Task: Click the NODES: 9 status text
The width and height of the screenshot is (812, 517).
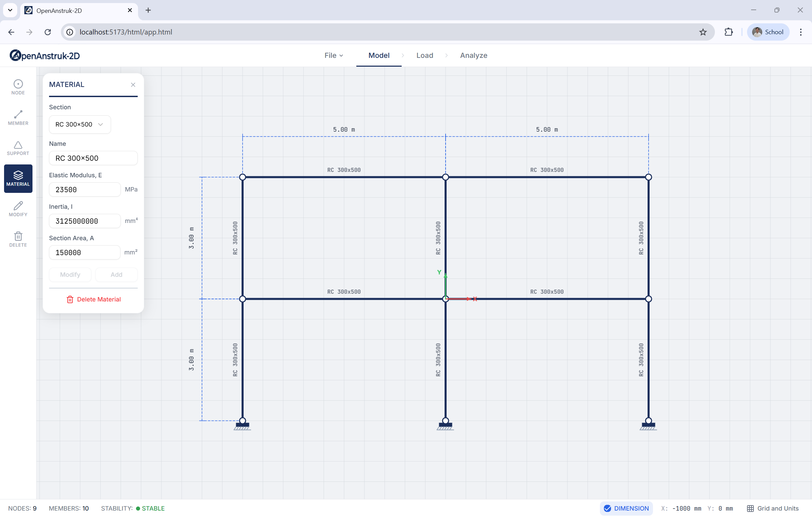Action: (x=22, y=508)
